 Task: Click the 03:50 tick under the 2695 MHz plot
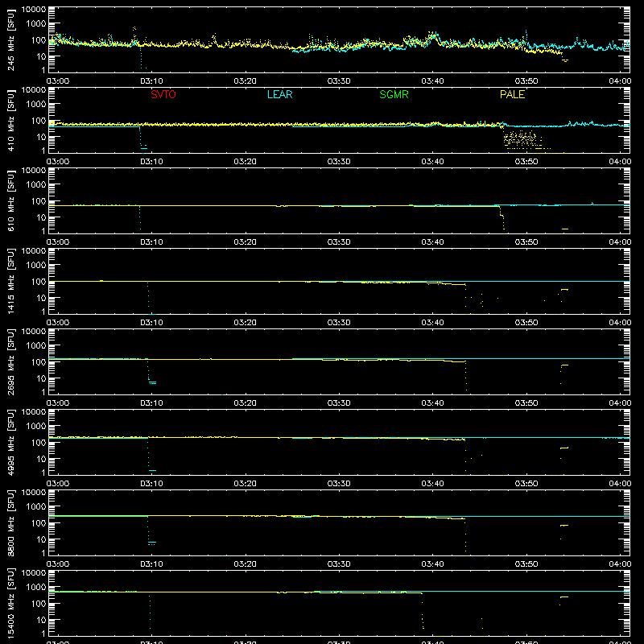click(x=526, y=403)
